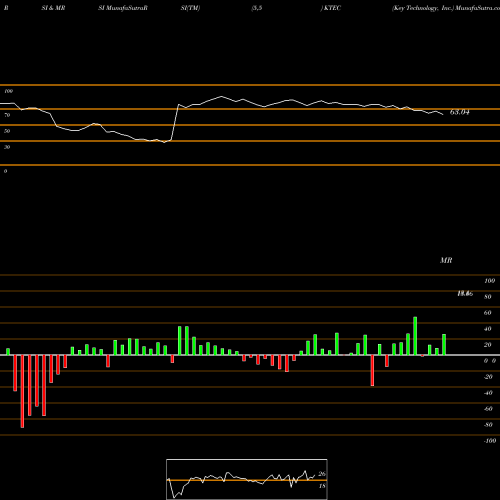
Task: Click the 80 label on the MR axis
Action: (488, 297)
